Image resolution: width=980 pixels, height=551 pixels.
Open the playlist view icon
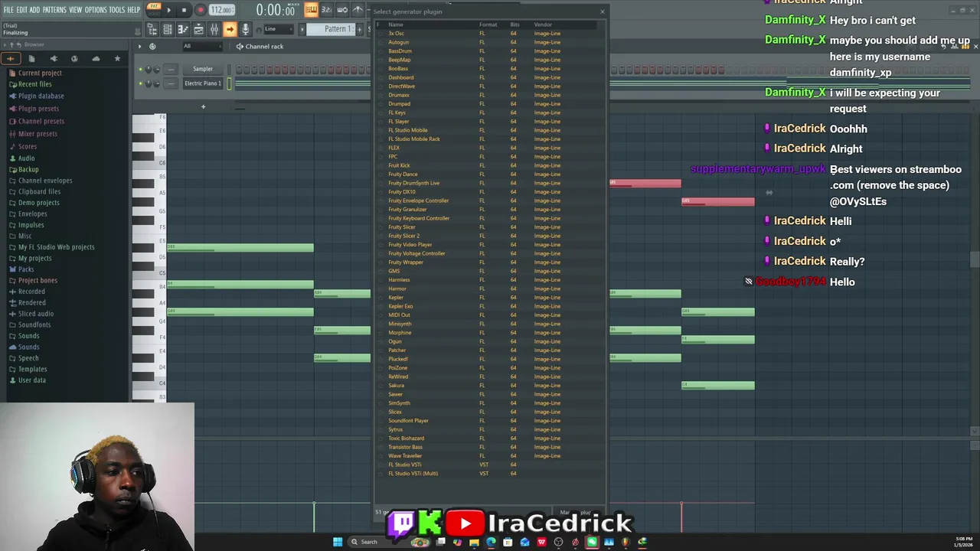pyautogui.click(x=198, y=29)
